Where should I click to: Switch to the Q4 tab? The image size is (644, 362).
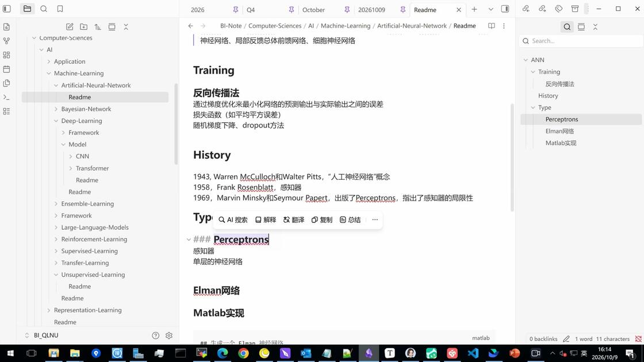pos(251,10)
